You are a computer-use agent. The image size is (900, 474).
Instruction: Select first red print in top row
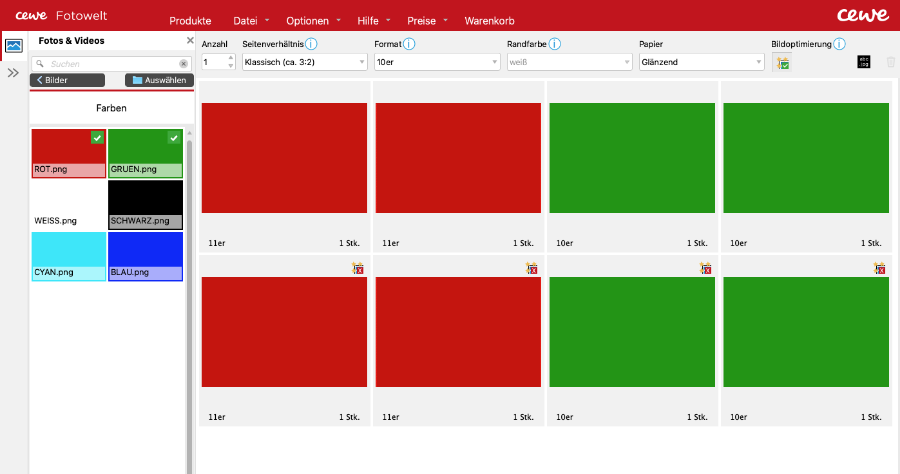(284, 158)
